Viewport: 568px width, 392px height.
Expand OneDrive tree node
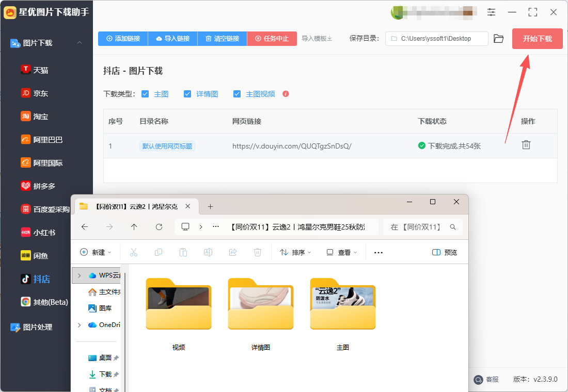coord(80,324)
